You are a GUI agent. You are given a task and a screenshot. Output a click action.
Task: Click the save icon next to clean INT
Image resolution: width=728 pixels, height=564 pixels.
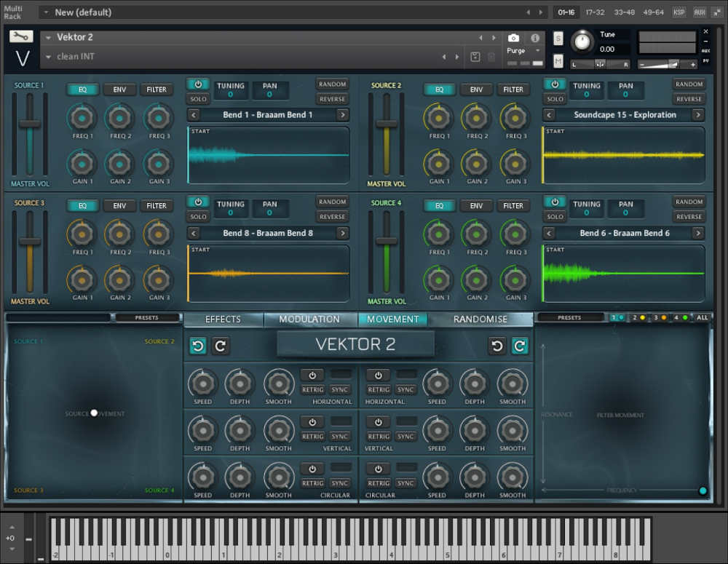pyautogui.click(x=475, y=55)
